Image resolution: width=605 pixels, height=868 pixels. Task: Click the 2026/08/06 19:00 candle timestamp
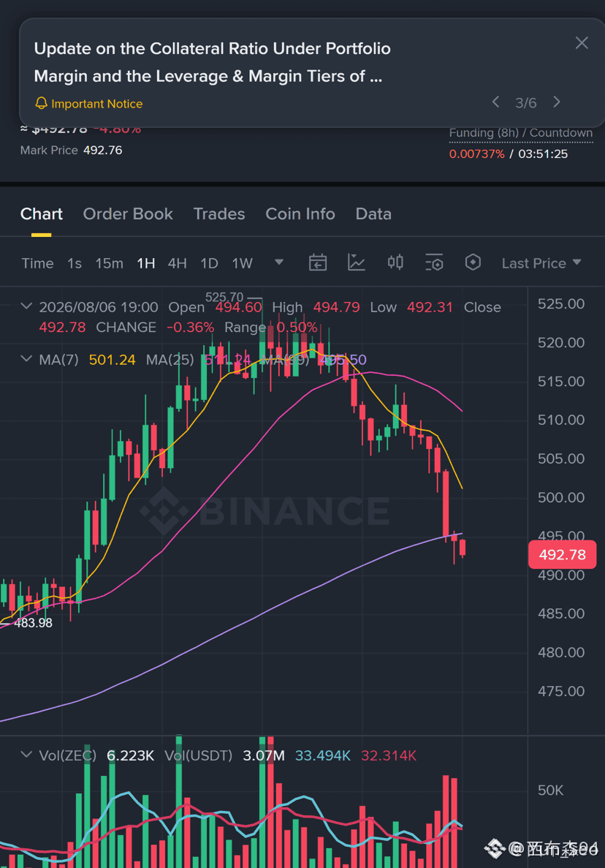click(x=99, y=307)
